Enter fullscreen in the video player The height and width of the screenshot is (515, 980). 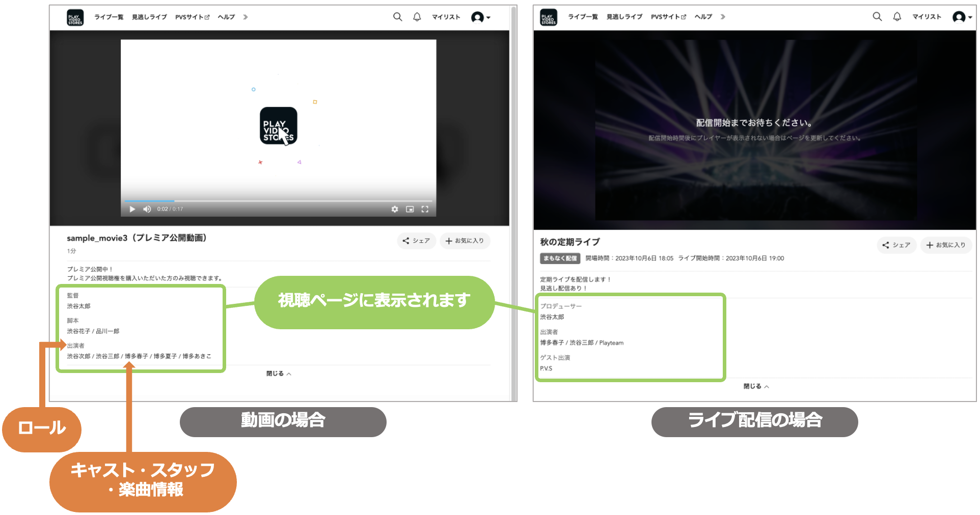coord(425,209)
